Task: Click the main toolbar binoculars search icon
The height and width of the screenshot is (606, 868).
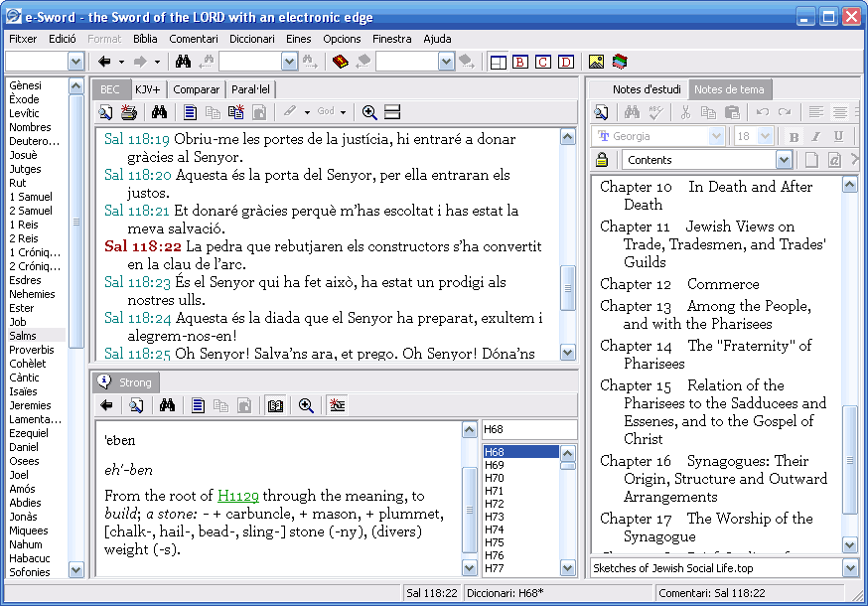Action: (x=183, y=62)
